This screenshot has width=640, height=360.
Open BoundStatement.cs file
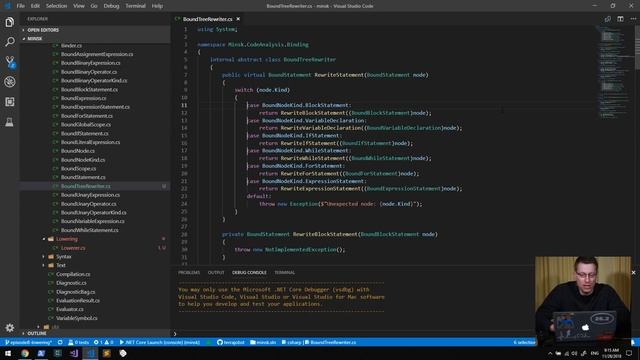(83, 177)
